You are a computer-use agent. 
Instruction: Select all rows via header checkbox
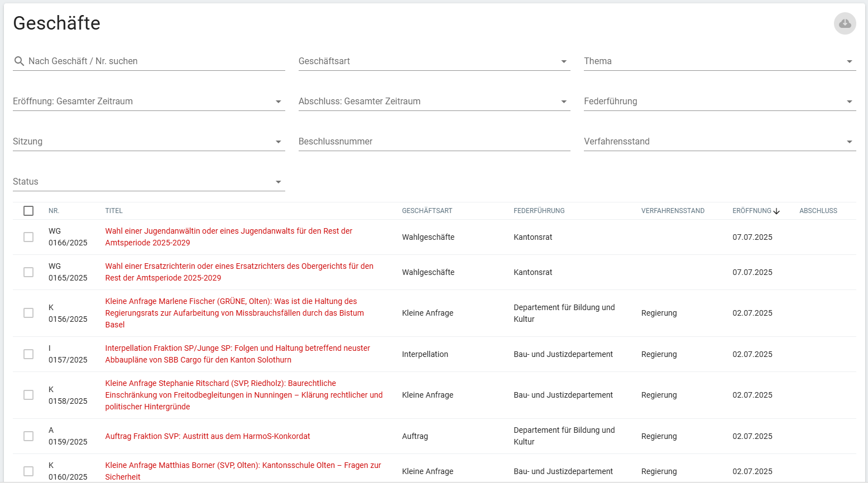point(28,210)
